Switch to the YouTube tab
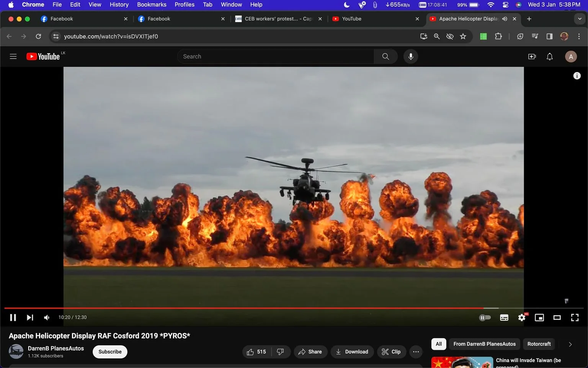The width and height of the screenshot is (588, 368). click(375, 19)
